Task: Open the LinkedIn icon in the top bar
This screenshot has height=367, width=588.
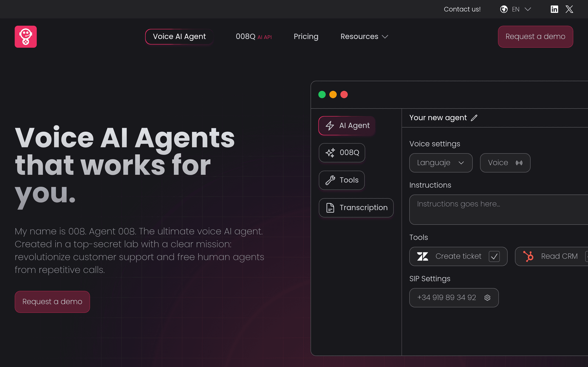Action: coord(554,9)
